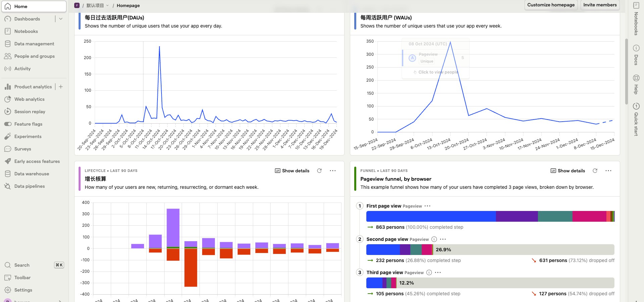Open First page view step options

click(x=427, y=206)
